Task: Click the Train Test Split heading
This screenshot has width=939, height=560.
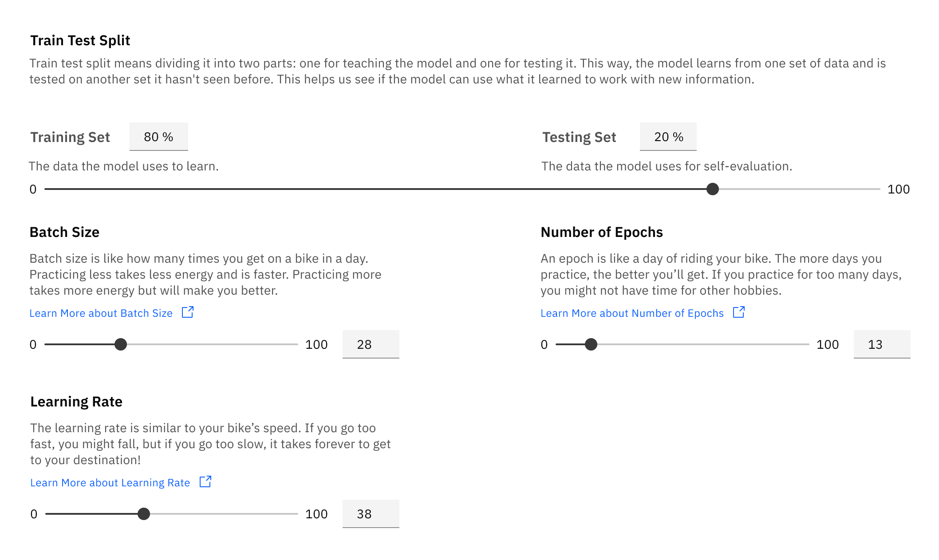Action: pyautogui.click(x=80, y=40)
